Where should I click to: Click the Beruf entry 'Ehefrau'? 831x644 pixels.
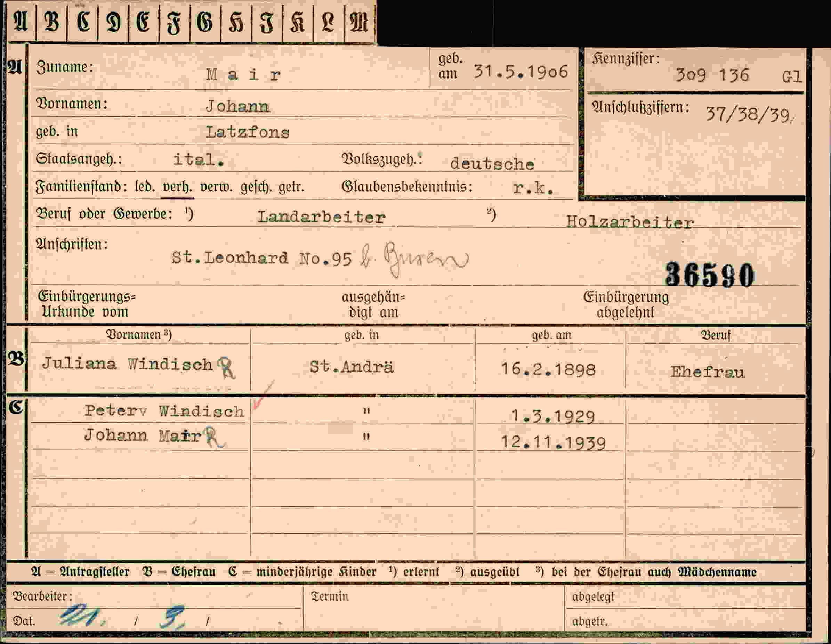click(x=707, y=372)
